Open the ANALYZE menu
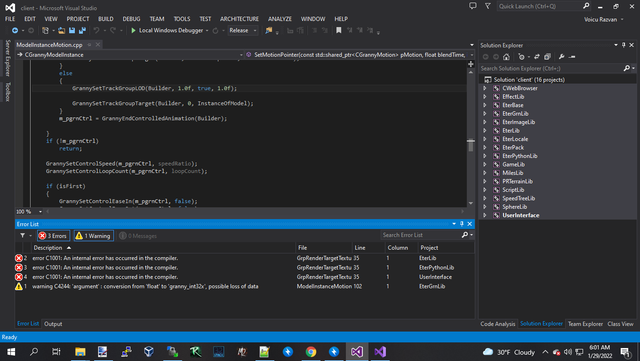 tap(280, 19)
